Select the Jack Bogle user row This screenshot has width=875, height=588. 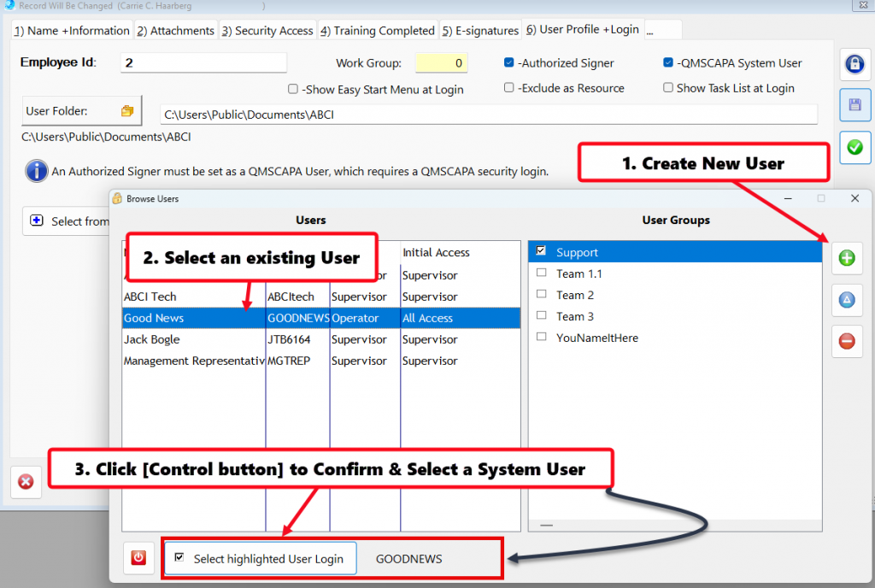[x=193, y=339]
